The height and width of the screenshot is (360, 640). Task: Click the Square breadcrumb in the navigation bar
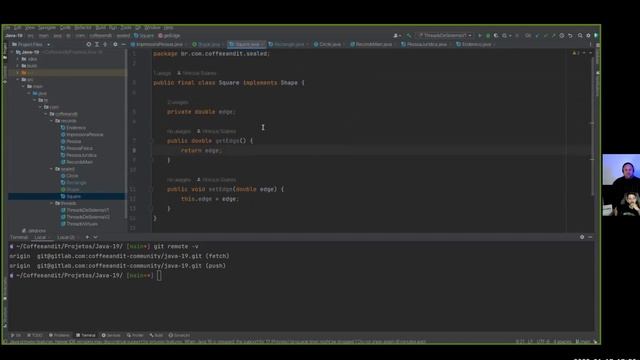pos(144,36)
